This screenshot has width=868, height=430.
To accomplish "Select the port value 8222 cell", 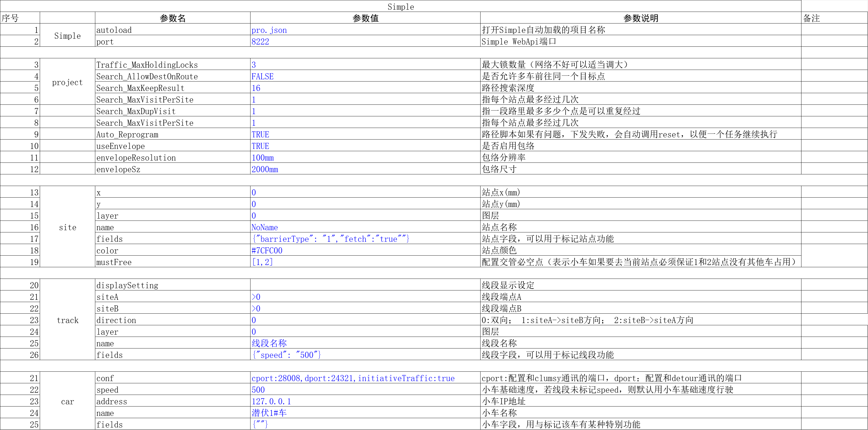I will (x=260, y=41).
